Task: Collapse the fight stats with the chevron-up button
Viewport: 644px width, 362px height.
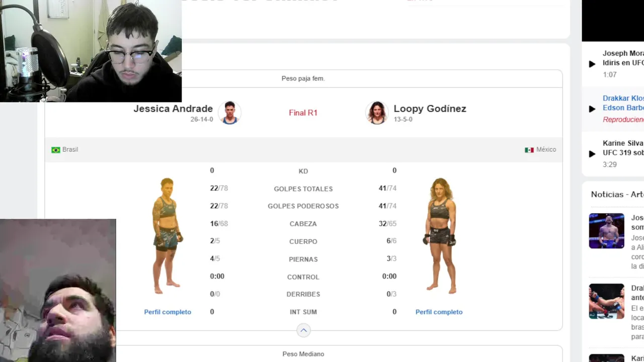Action: [303, 330]
